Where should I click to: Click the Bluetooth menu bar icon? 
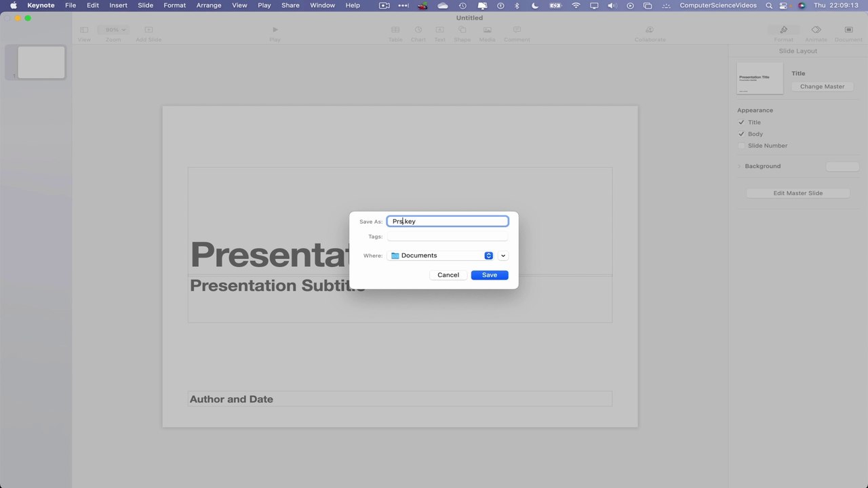(517, 5)
